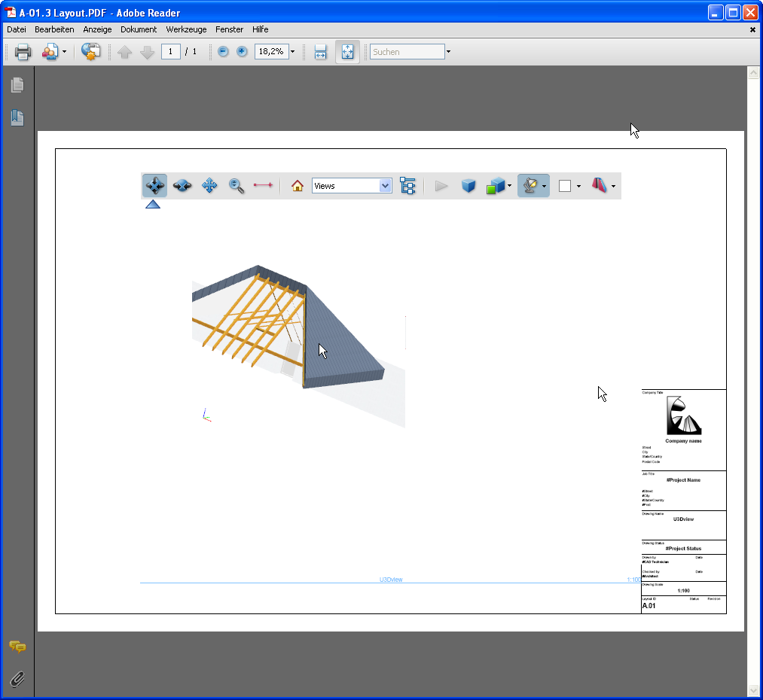Play the 3D animation
Screen dimensions: 763x700
tap(441, 185)
